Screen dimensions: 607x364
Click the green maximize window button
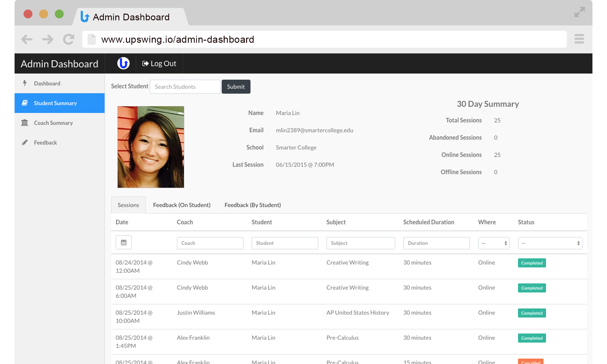(59, 14)
